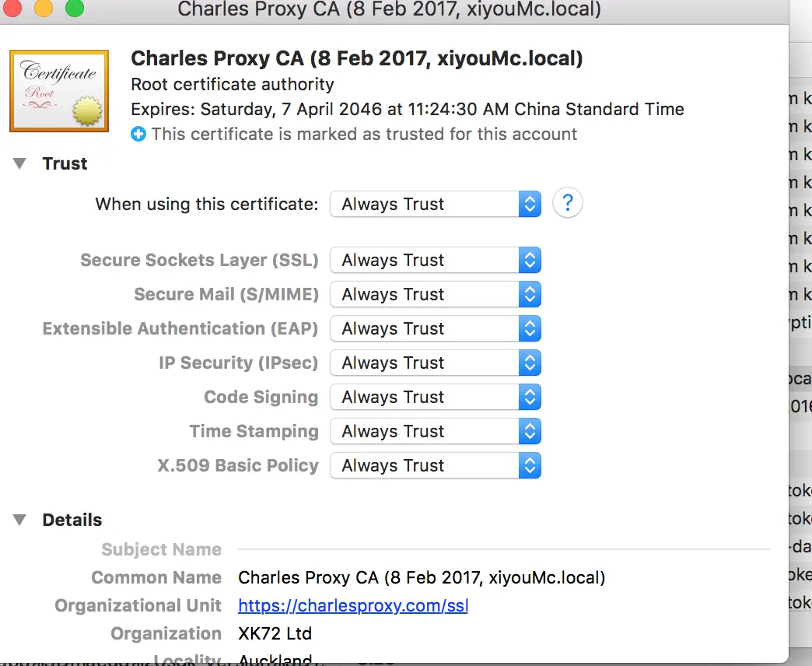The width and height of the screenshot is (812, 666).
Task: Click the 'IP Security (IPsec)' label
Action: (238, 363)
